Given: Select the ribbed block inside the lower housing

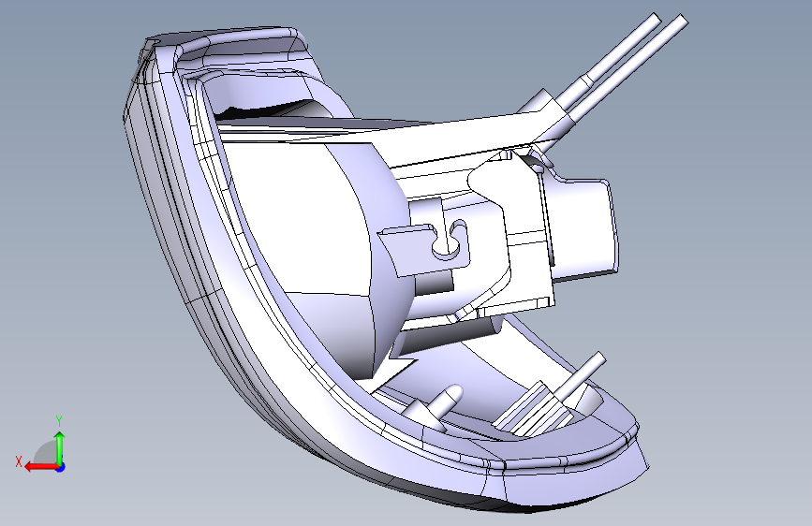Looking at the screenshot, I should 532,410.
